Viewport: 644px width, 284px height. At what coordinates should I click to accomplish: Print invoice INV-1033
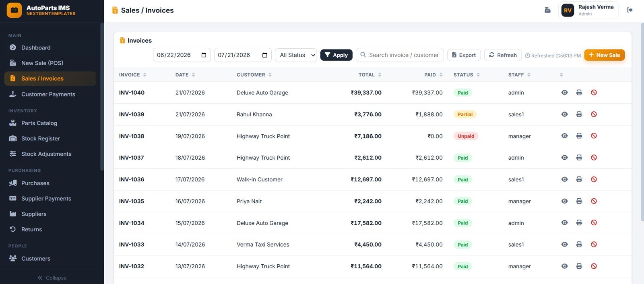(579, 245)
